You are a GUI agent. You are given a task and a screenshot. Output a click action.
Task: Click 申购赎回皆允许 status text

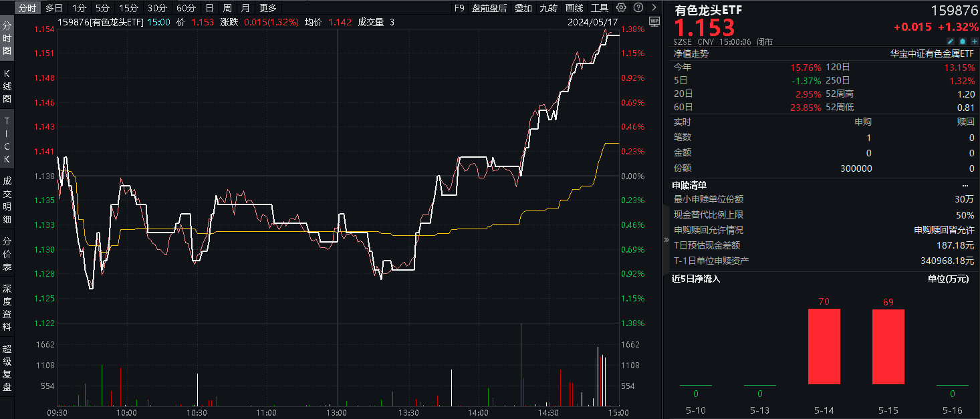tap(945, 230)
